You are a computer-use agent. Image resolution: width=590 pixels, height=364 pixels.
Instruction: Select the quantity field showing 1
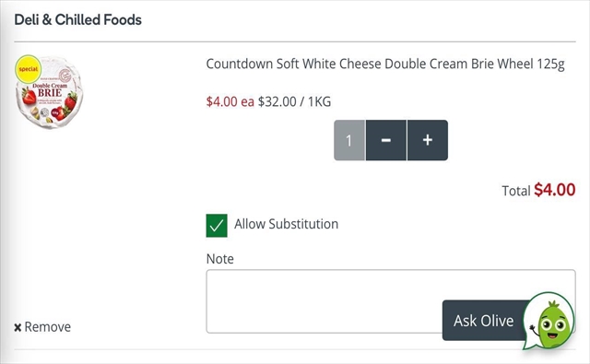[349, 140]
